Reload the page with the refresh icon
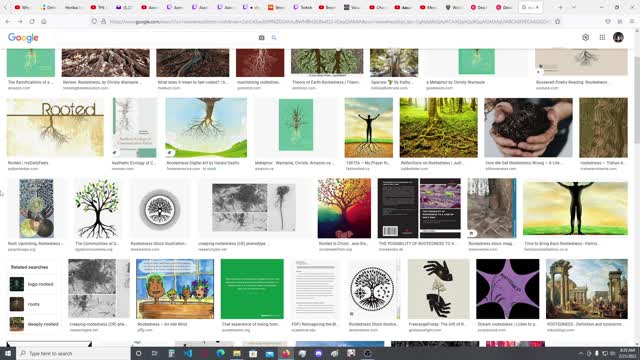640x360 pixels. click(x=32, y=21)
